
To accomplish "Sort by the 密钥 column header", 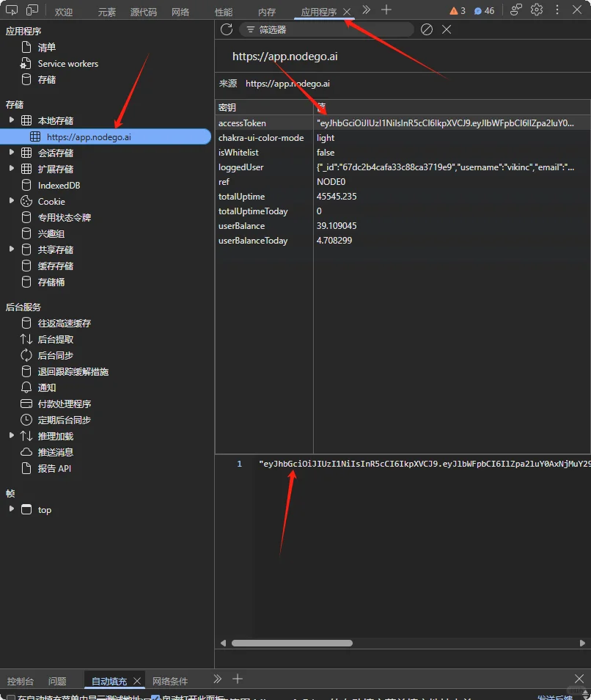I will [x=264, y=107].
